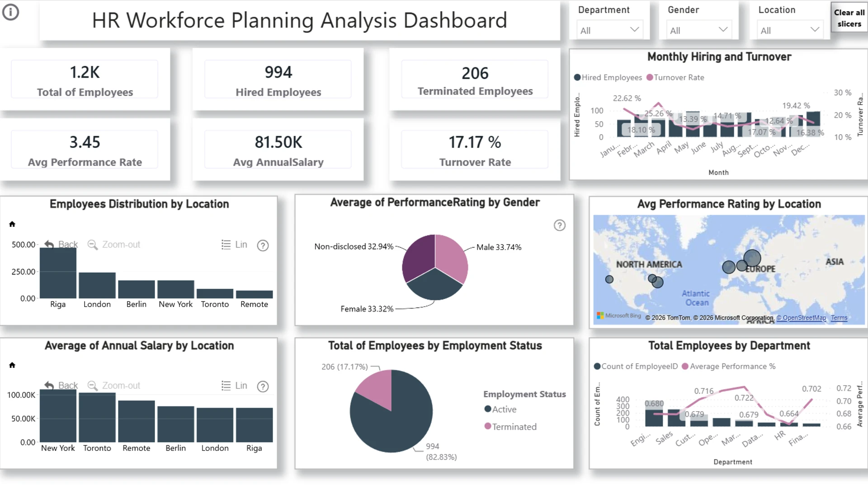
Task: Toggle Lin scale in Annual Salary chart
Action: [x=234, y=385]
